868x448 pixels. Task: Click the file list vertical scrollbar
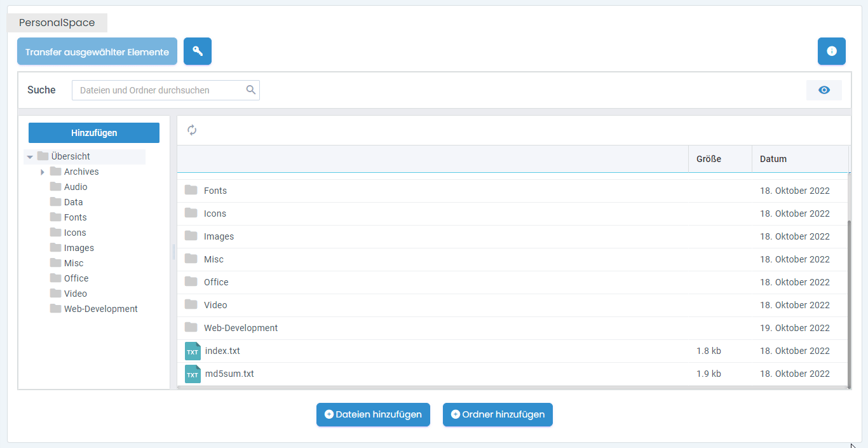click(x=850, y=299)
